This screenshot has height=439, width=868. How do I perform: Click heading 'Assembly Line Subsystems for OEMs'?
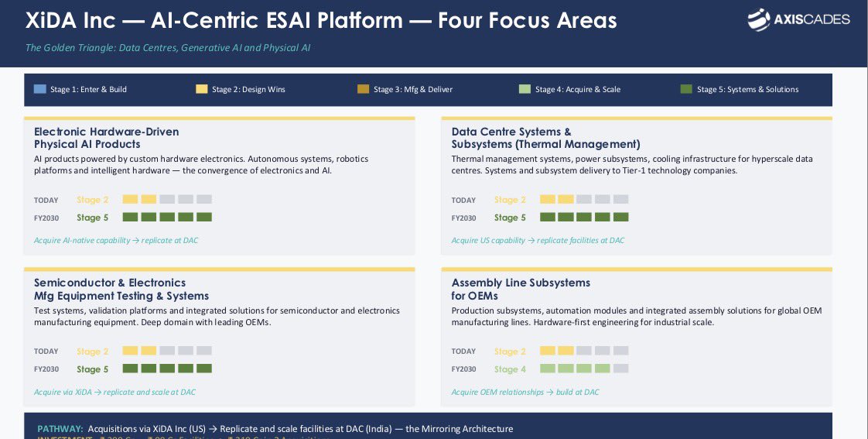[x=521, y=290]
